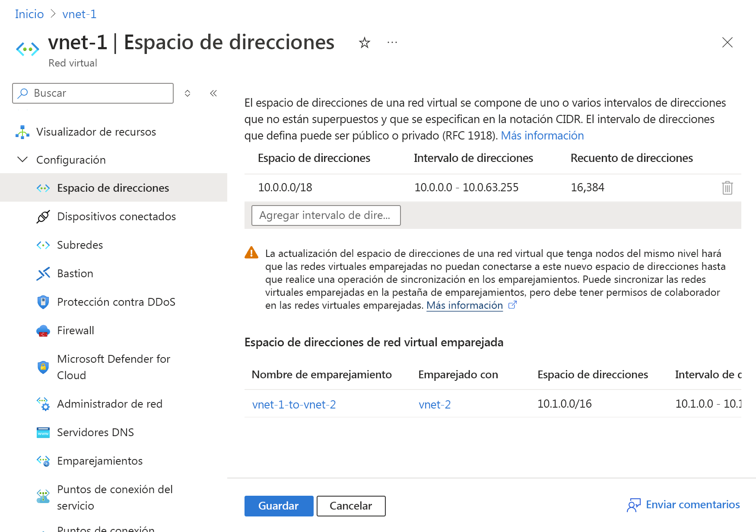
Task: Navigate to Inicio via breadcrumb
Action: point(29,14)
